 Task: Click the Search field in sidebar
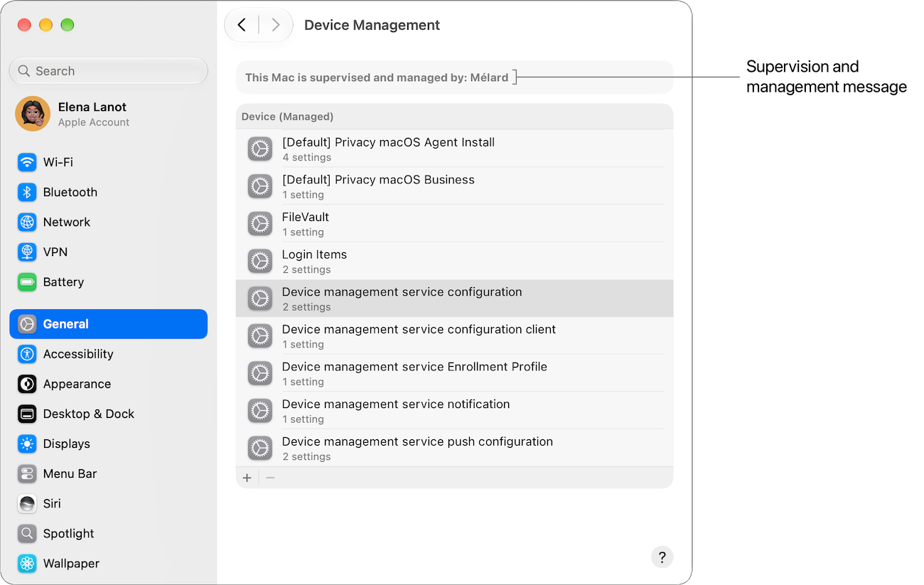(x=109, y=71)
